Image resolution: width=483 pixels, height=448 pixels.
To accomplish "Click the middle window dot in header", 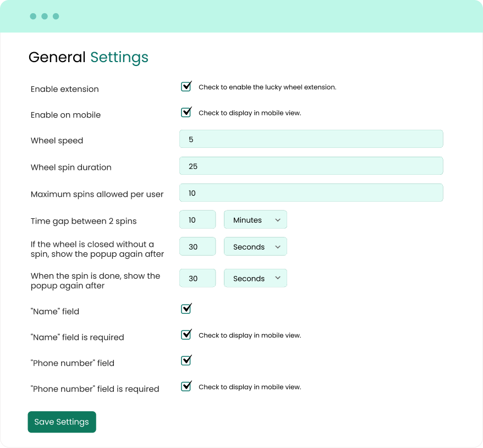I will point(45,16).
